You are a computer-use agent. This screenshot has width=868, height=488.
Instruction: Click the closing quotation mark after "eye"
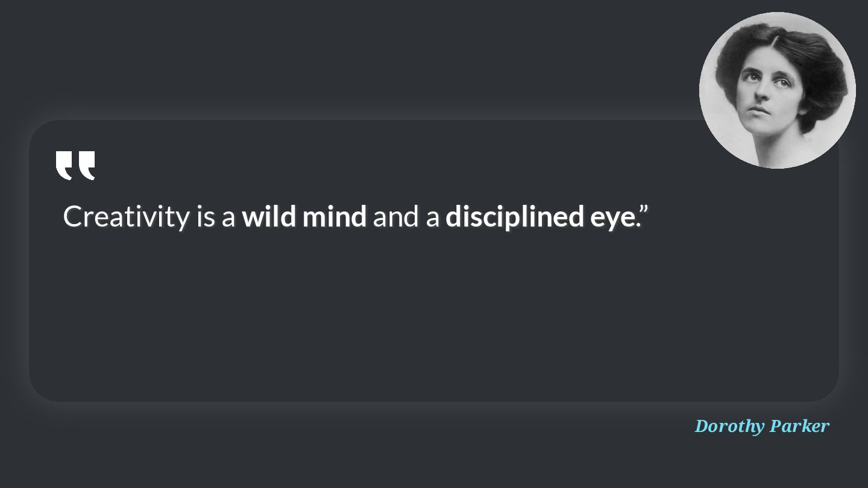point(642,211)
